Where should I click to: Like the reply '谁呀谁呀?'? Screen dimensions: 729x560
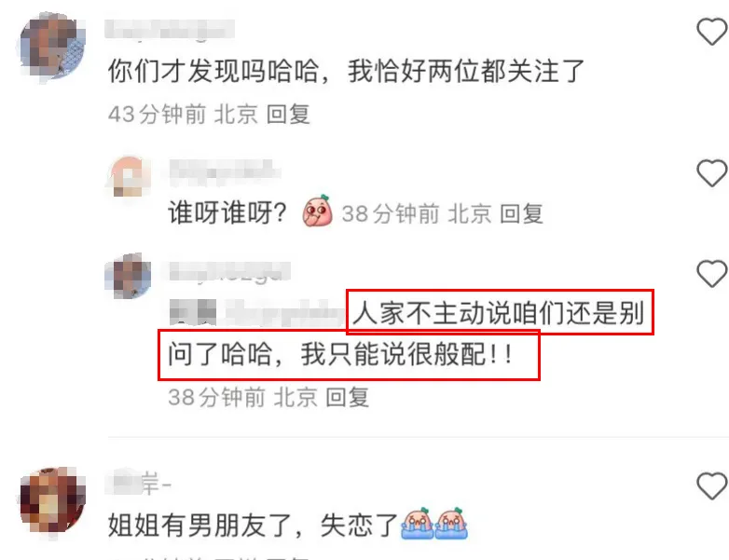tap(712, 173)
